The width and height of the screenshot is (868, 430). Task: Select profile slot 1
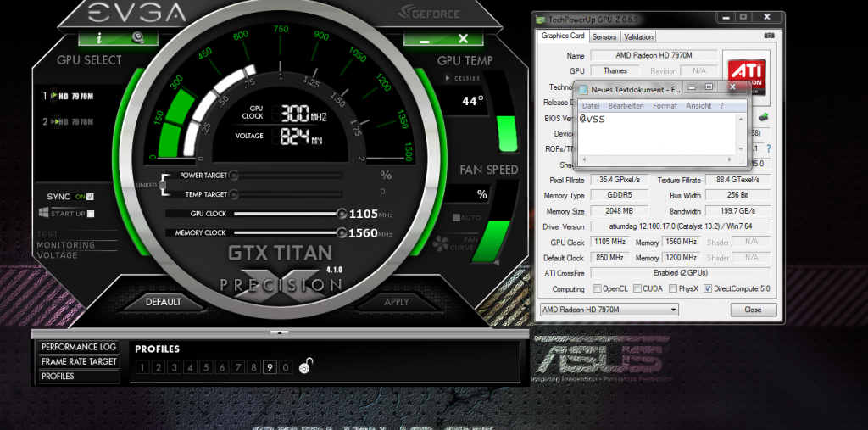[x=142, y=367]
